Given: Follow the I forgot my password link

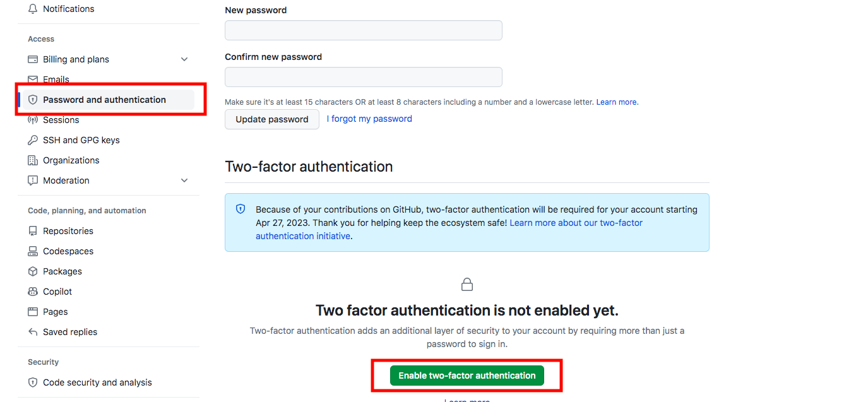Looking at the screenshot, I should [369, 119].
